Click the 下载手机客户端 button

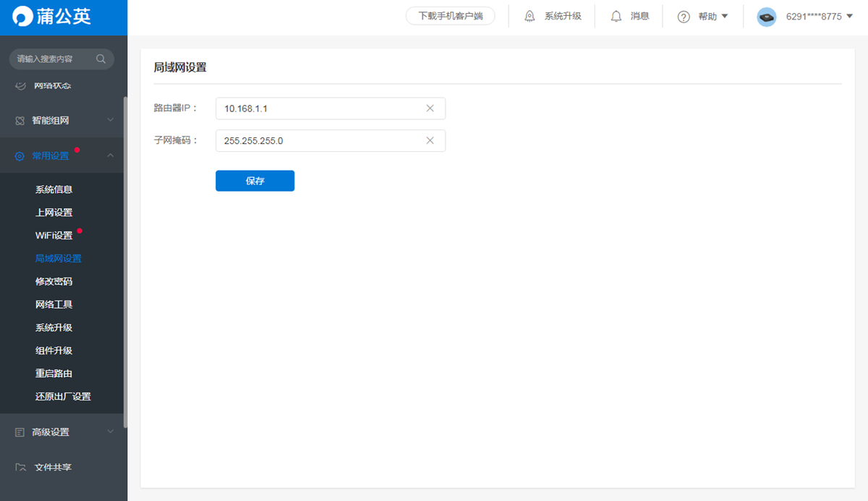click(451, 16)
